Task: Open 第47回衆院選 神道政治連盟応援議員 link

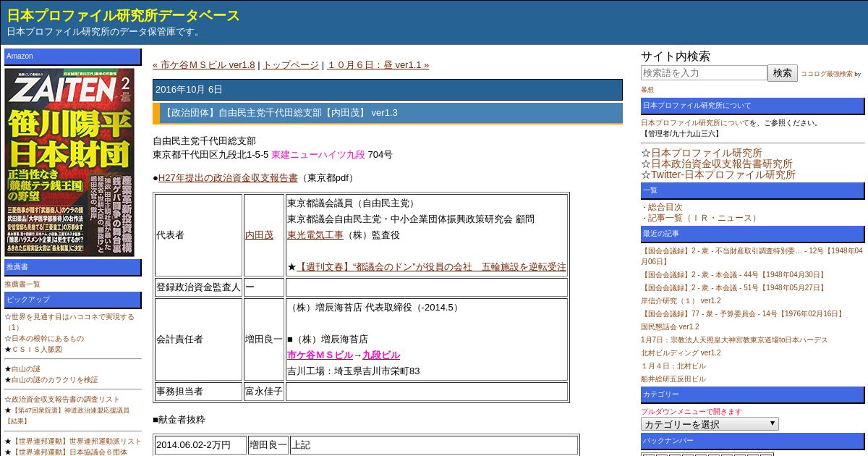Action: 67,415
